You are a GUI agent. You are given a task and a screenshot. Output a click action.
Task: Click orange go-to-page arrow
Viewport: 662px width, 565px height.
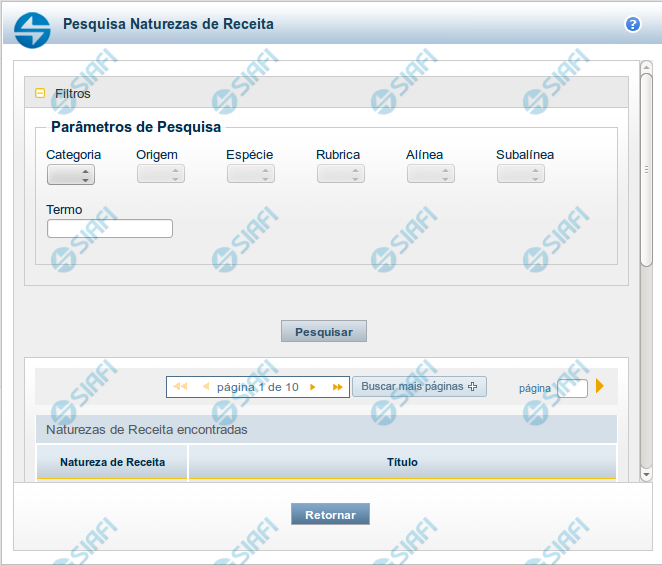coord(600,386)
